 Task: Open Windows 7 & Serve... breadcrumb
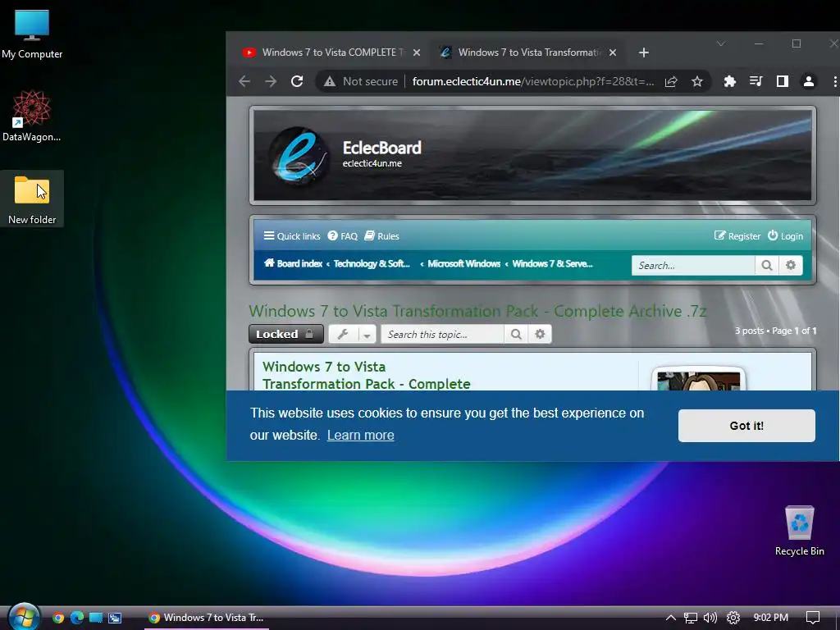pos(552,263)
